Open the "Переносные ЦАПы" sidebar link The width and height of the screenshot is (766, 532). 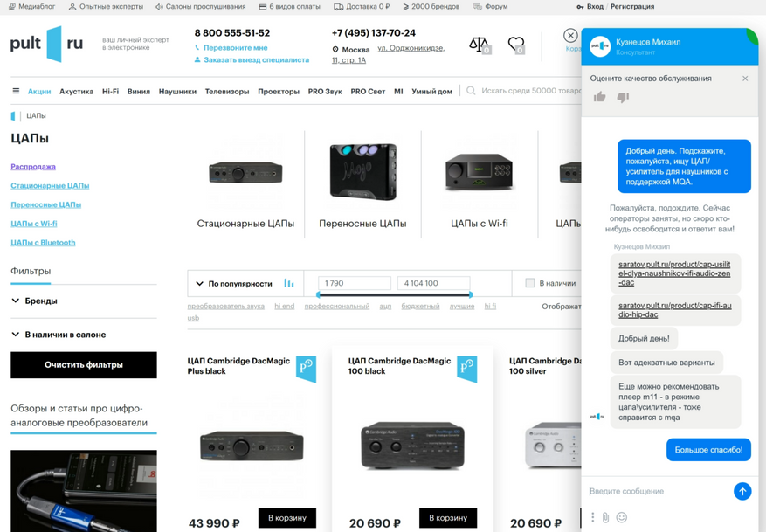tap(45, 204)
